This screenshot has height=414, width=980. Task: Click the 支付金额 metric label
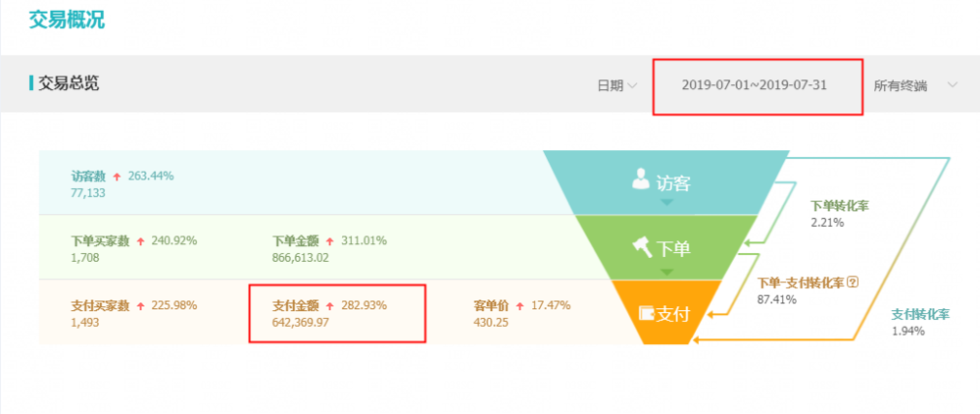[x=296, y=306]
